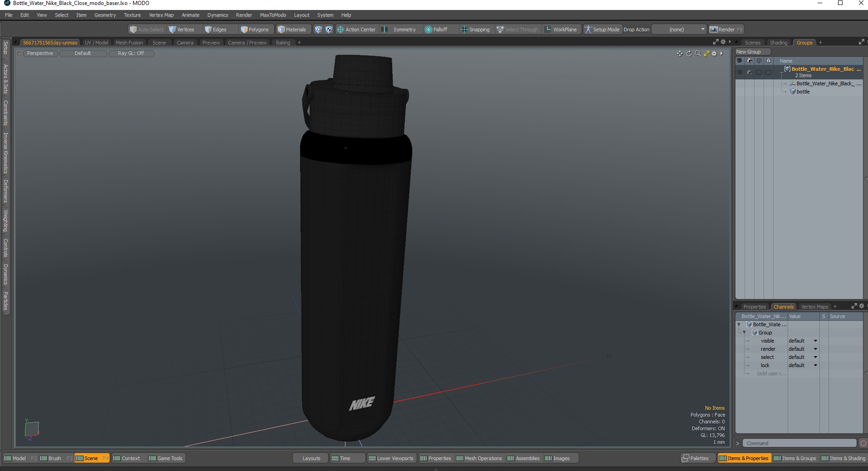
Task: Open the Geometry menu
Action: pyautogui.click(x=105, y=15)
